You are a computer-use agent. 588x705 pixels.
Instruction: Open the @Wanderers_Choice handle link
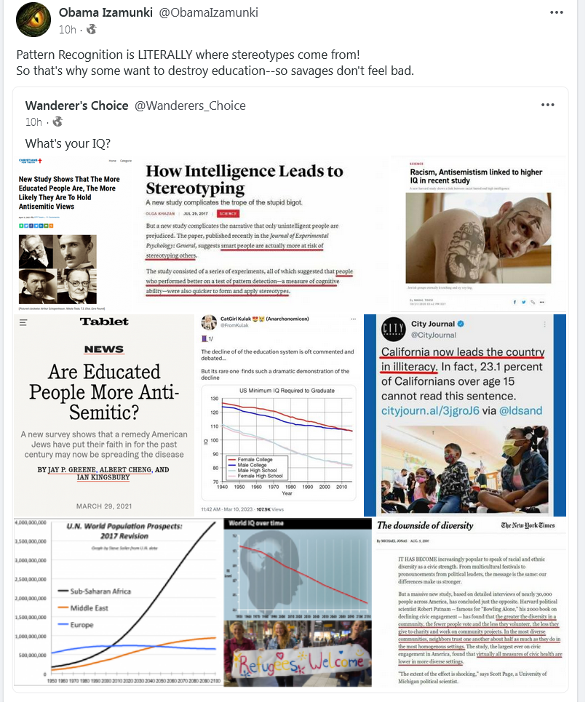(191, 105)
